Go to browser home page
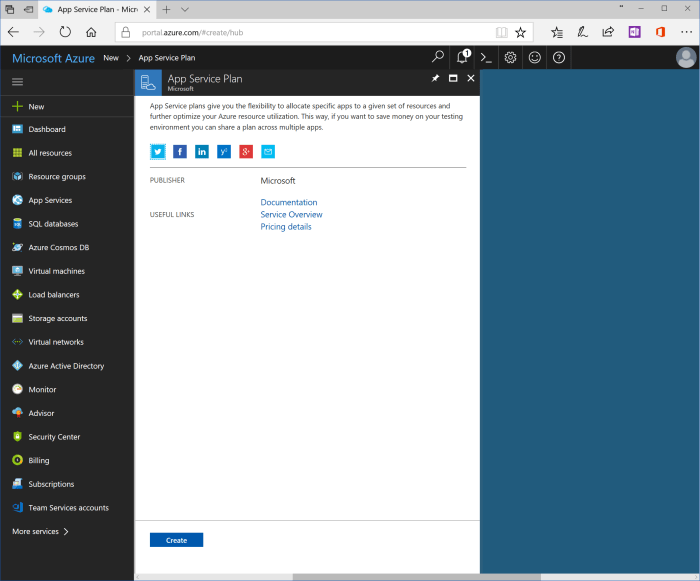The image size is (700, 581). coord(91,32)
